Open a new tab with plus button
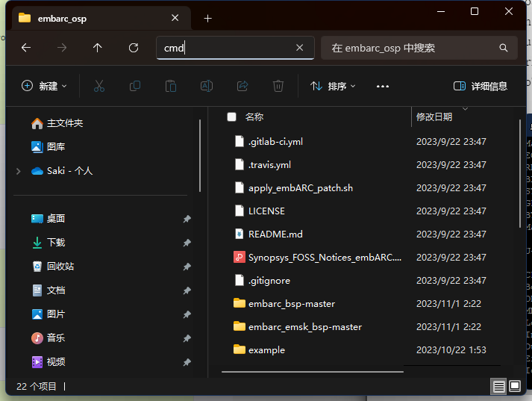Screen dimensions: 532x401 pyautogui.click(x=207, y=19)
